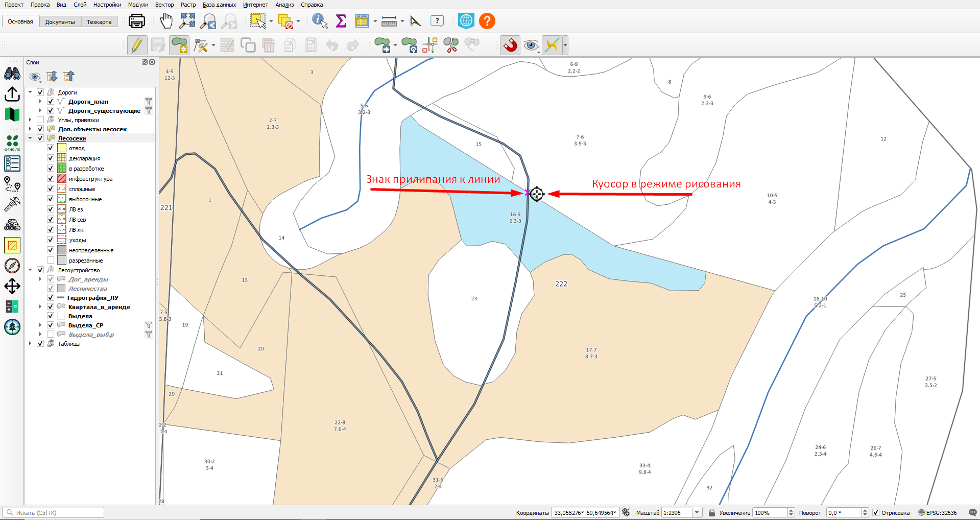Viewport: 980px width, 520px height.
Task: Open the Масштаб scale dropdown
Action: tap(697, 512)
